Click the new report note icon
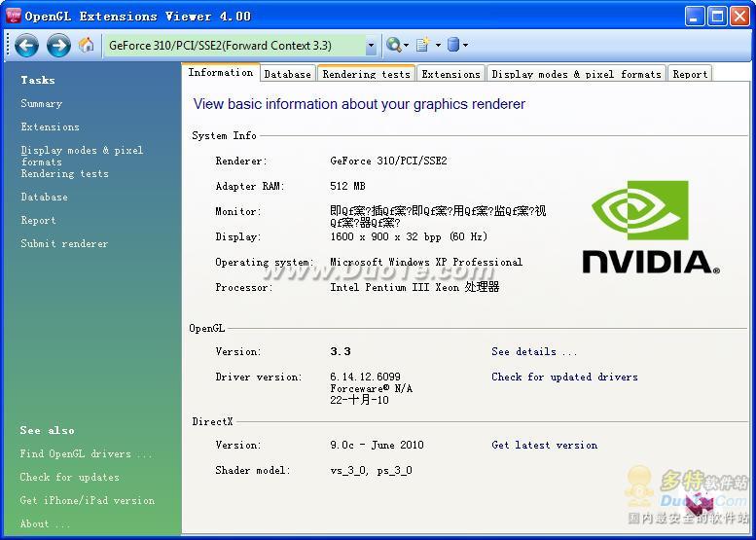 pyautogui.click(x=423, y=45)
